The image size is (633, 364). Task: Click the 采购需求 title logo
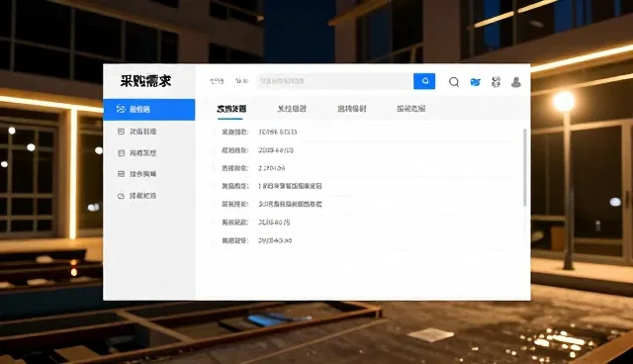click(145, 81)
